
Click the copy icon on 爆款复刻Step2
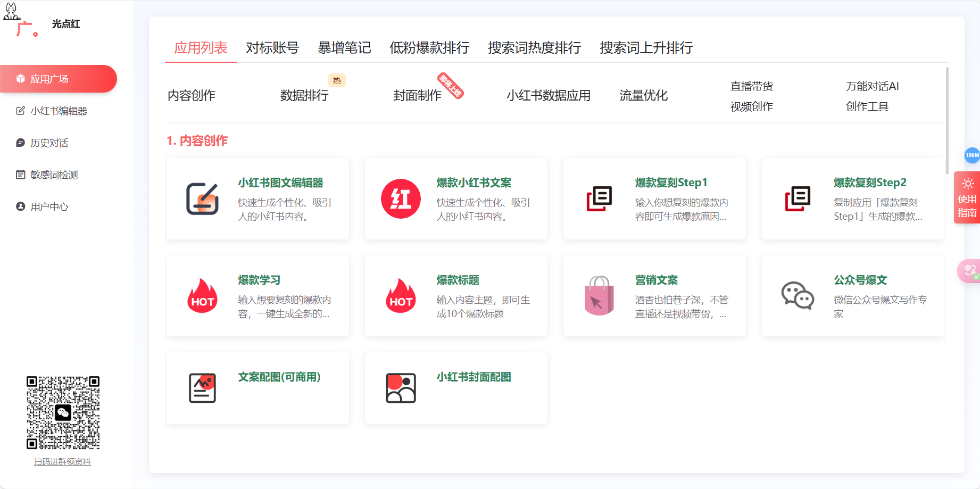click(798, 198)
